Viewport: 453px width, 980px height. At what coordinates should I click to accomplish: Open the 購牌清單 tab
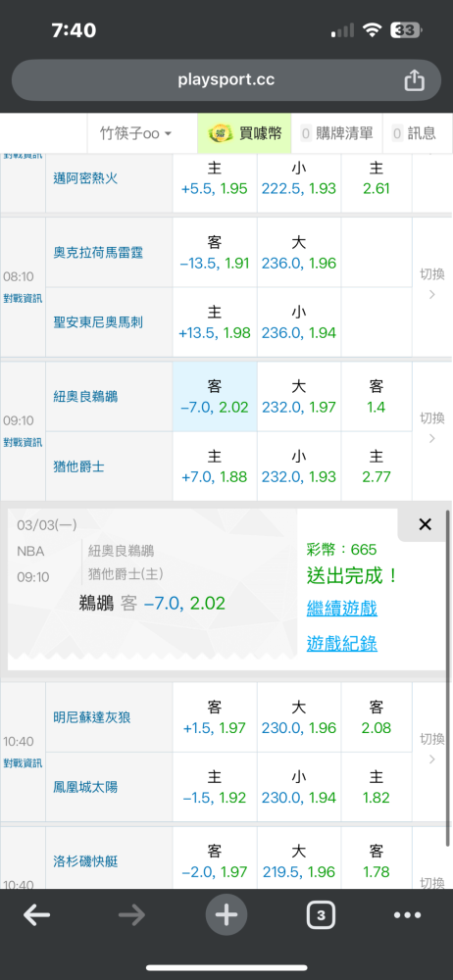pyautogui.click(x=336, y=133)
